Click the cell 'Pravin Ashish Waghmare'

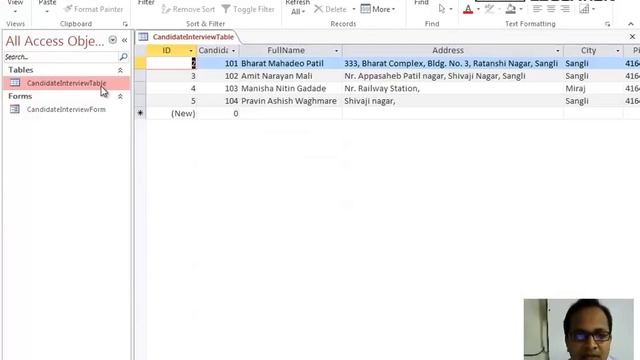point(290,101)
